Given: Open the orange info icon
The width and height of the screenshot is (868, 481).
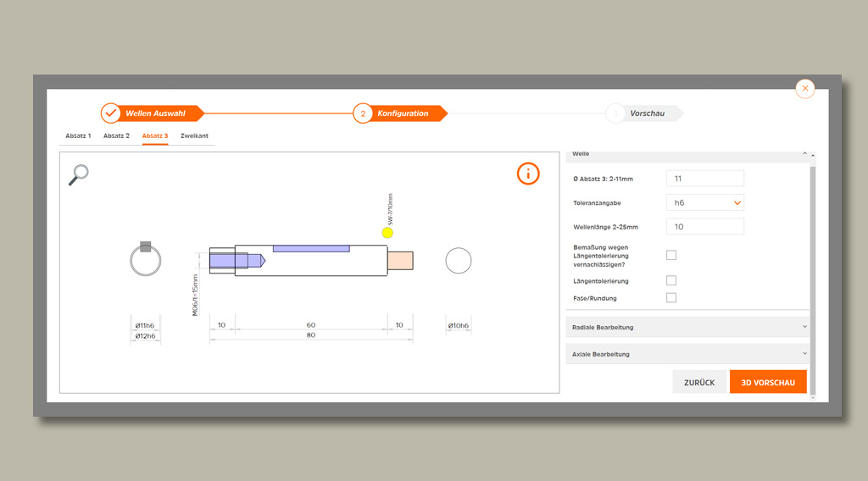Looking at the screenshot, I should tap(528, 174).
